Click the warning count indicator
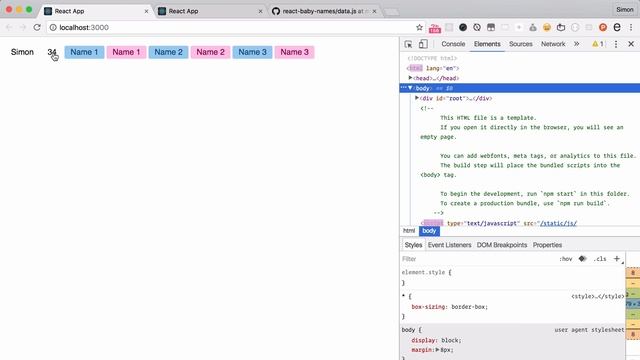The height and width of the screenshot is (360, 640). tap(598, 44)
